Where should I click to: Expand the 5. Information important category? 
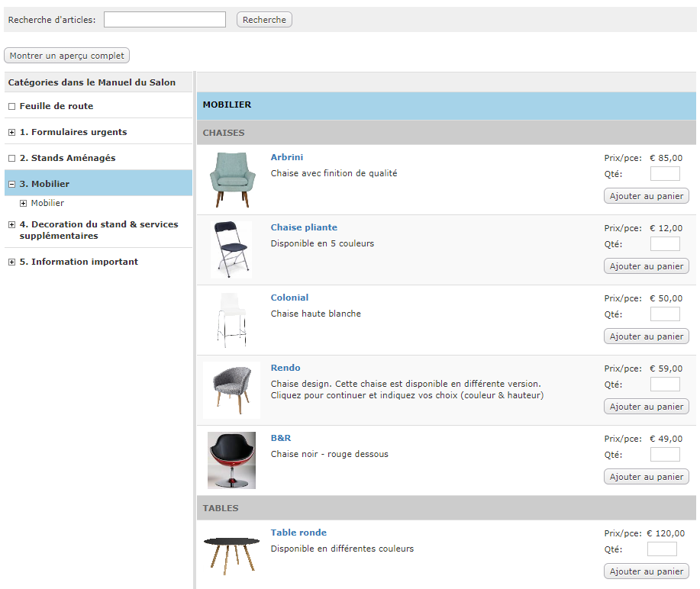[12, 262]
